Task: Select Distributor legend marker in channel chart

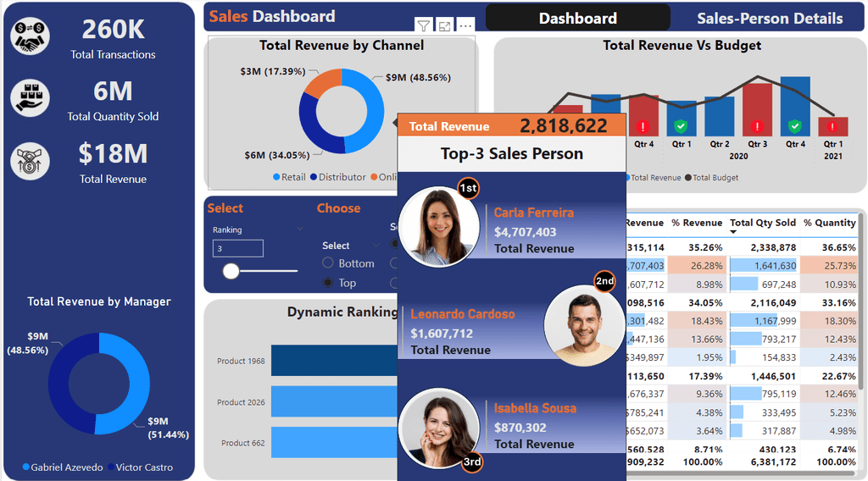Action: (x=314, y=177)
